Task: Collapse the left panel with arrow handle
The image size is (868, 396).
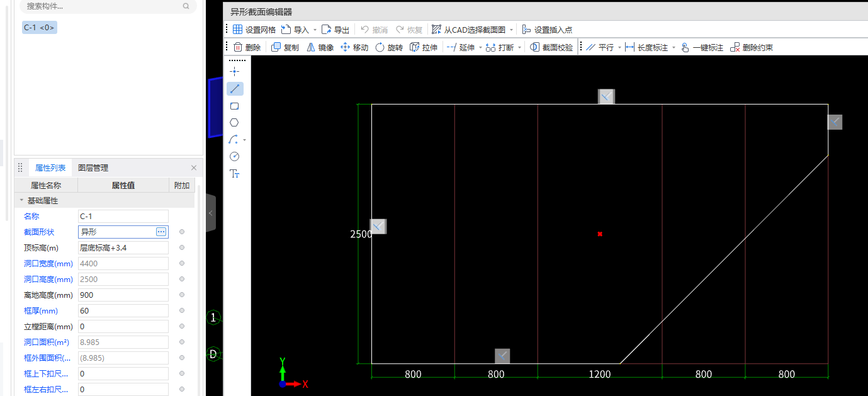Action: [x=211, y=213]
